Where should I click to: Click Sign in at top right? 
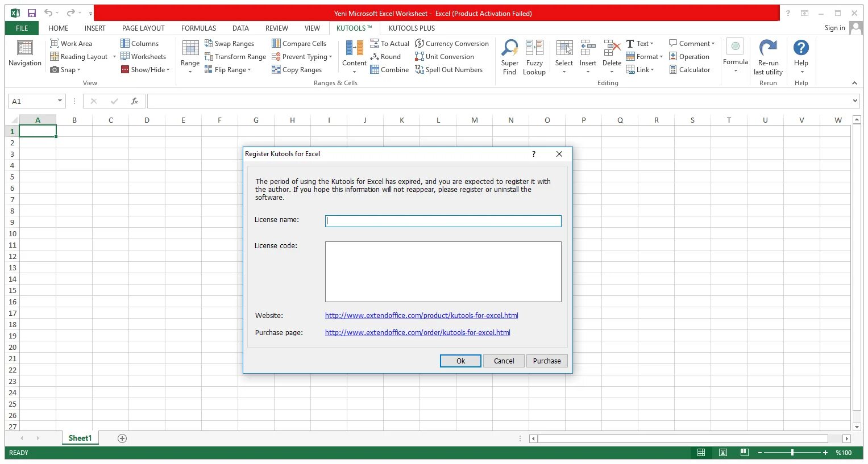(834, 28)
